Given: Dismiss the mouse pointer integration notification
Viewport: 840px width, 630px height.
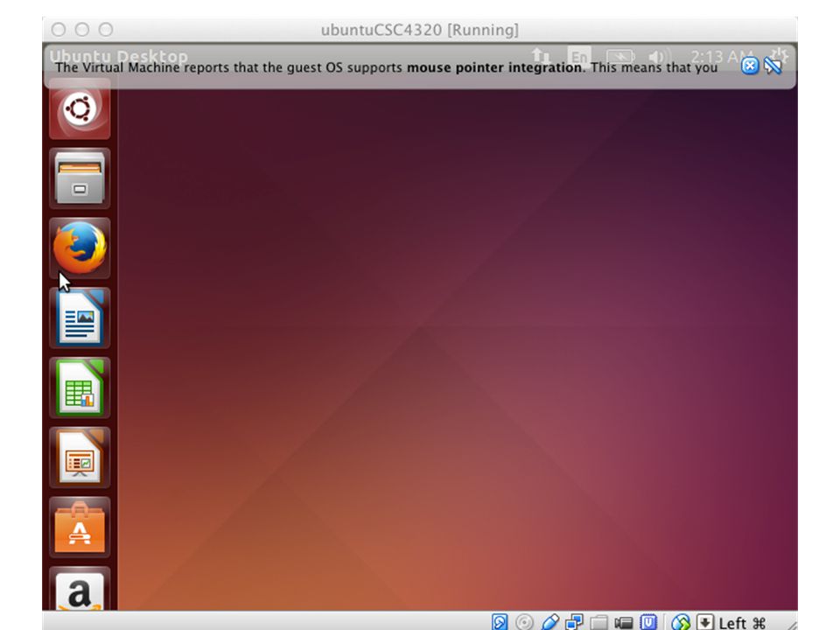Looking at the screenshot, I should 750,66.
